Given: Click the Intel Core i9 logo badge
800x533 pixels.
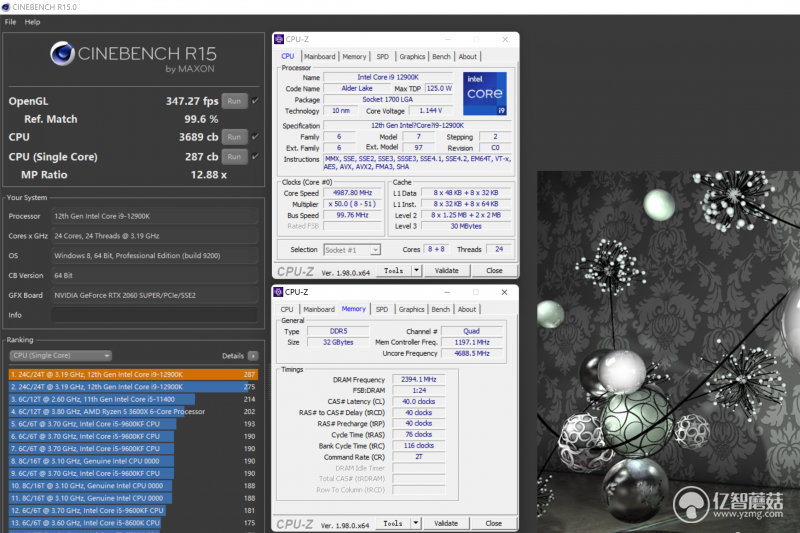Looking at the screenshot, I should (x=485, y=94).
